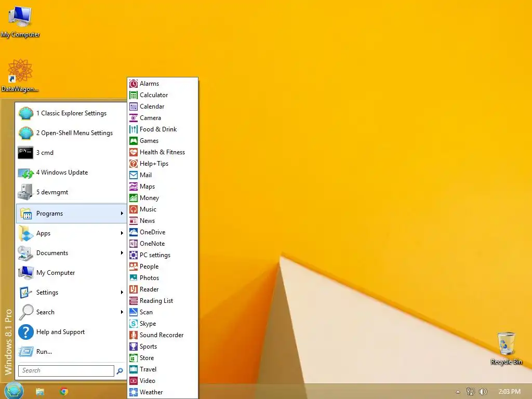Screen dimensions: 532x399
Task: Click the volume speaker tray icon
Action: (483, 392)
